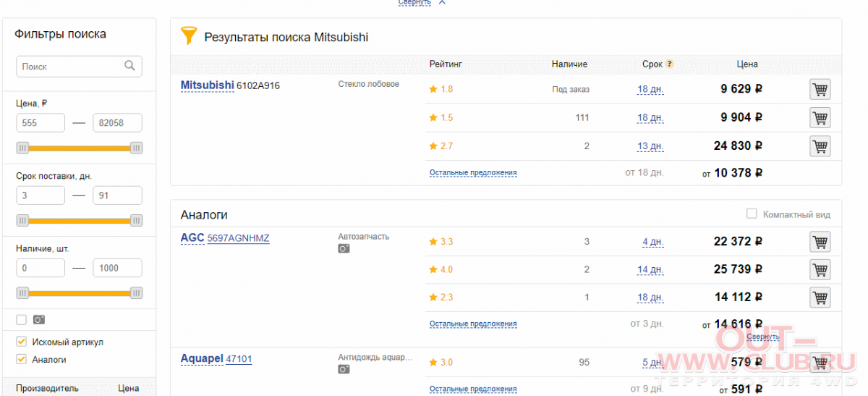Enable the Компактный вид checkbox
Screen dimensions: 868x396
coord(752,214)
